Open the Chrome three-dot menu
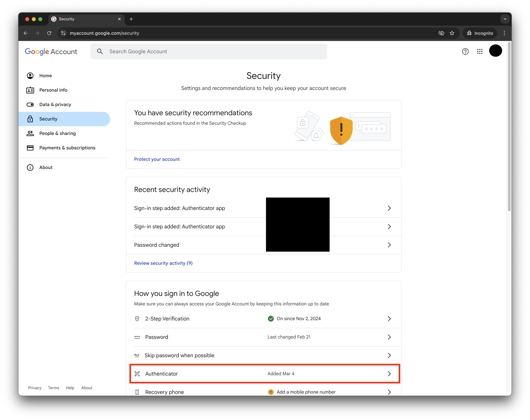 pyautogui.click(x=504, y=33)
